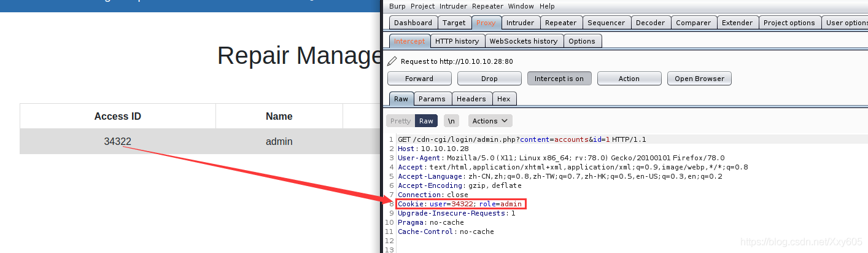Click the Accept: text/html header line

[573, 167]
